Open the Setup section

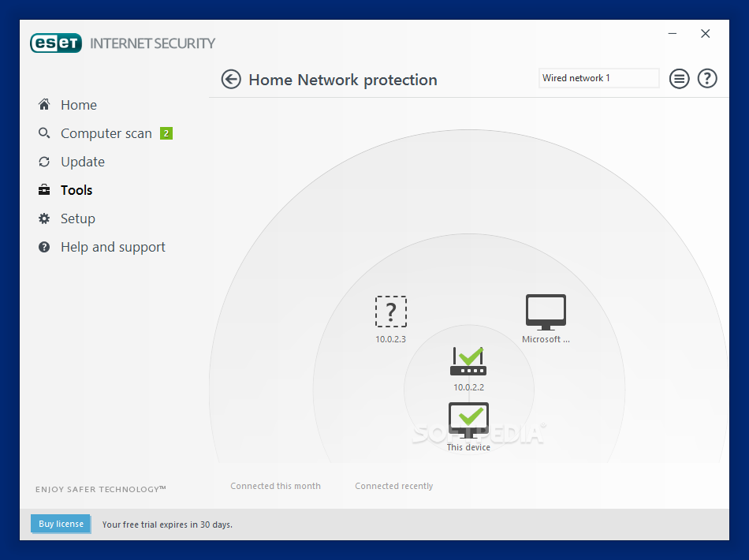click(x=78, y=218)
